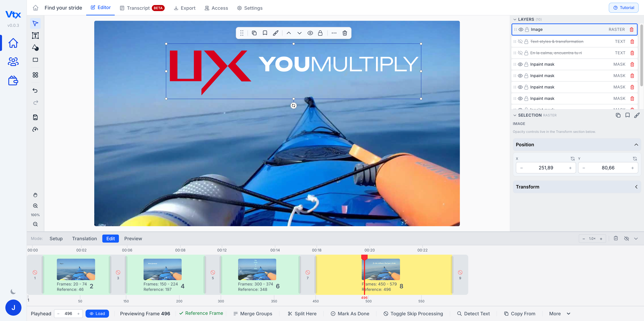Viewport: 644px width, 321px height.
Task: Click Toggle Skip Processing
Action: [413, 313]
